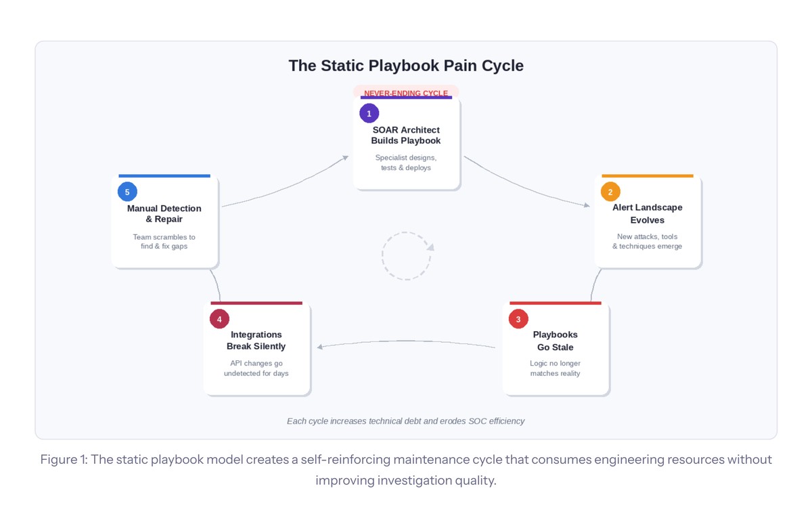Screen dimensions: 812x514
Task: Click "Logic no longer matches reality" description
Action: coord(555,368)
